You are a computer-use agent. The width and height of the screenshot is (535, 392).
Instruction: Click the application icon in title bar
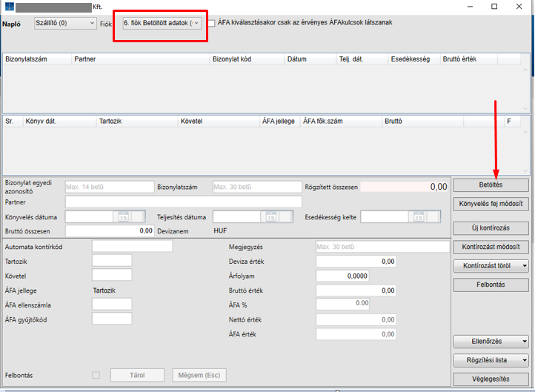9,6
